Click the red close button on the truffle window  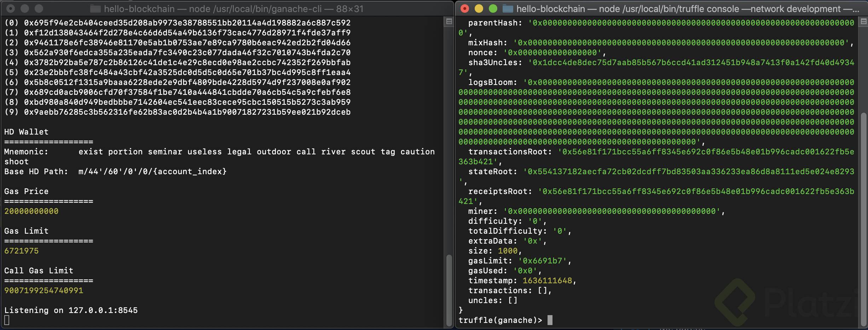pyautogui.click(x=464, y=8)
